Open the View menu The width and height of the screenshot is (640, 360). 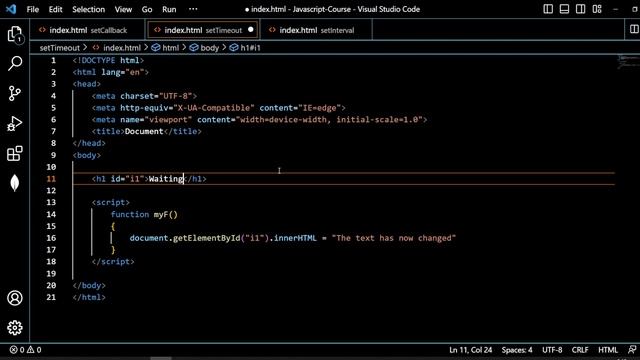(123, 9)
